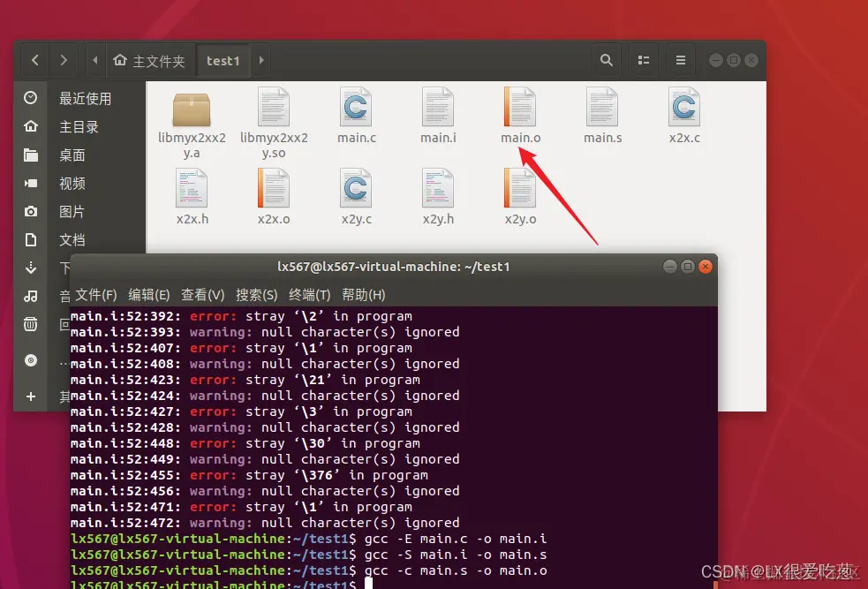Click the home sidebar icon

pos(30,126)
